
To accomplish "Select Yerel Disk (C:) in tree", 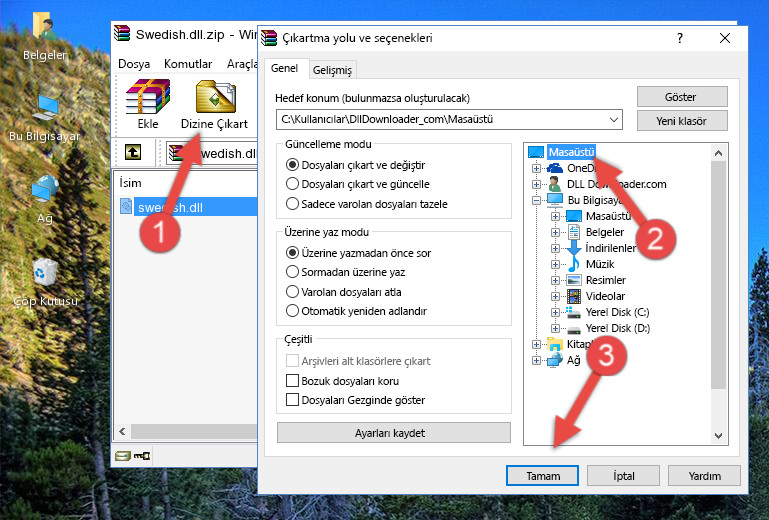I will [617, 312].
